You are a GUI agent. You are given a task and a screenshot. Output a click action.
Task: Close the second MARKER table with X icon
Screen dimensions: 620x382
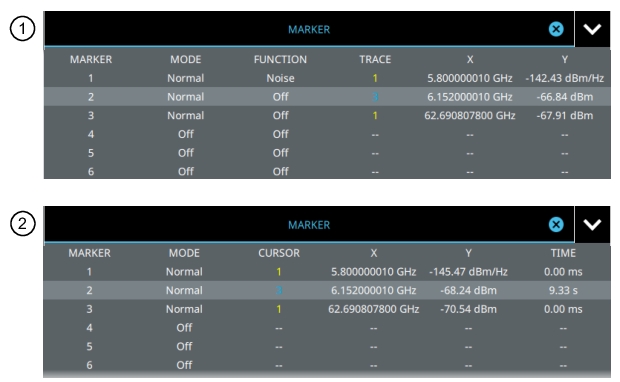(556, 225)
